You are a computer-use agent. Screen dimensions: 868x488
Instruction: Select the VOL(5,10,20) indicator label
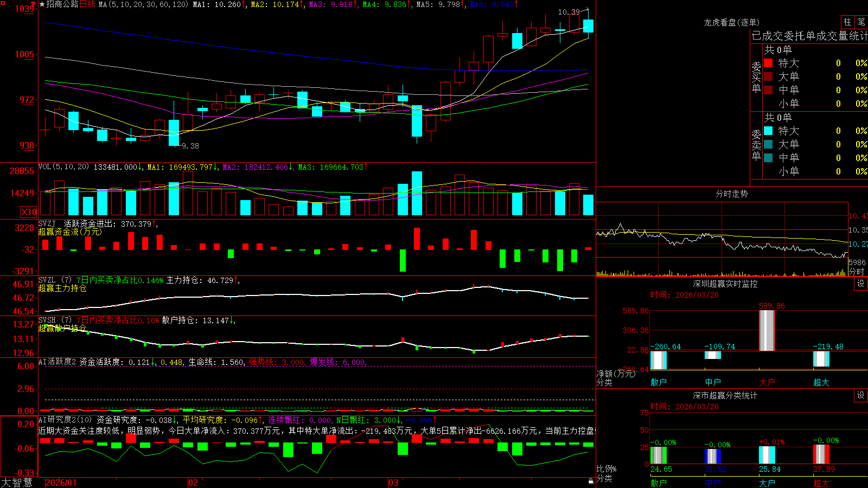click(x=63, y=167)
